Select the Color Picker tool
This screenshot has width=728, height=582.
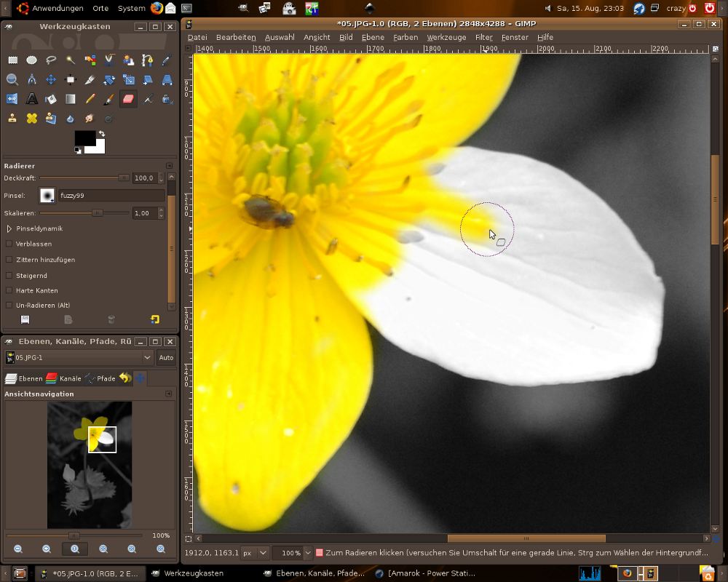click(167, 60)
